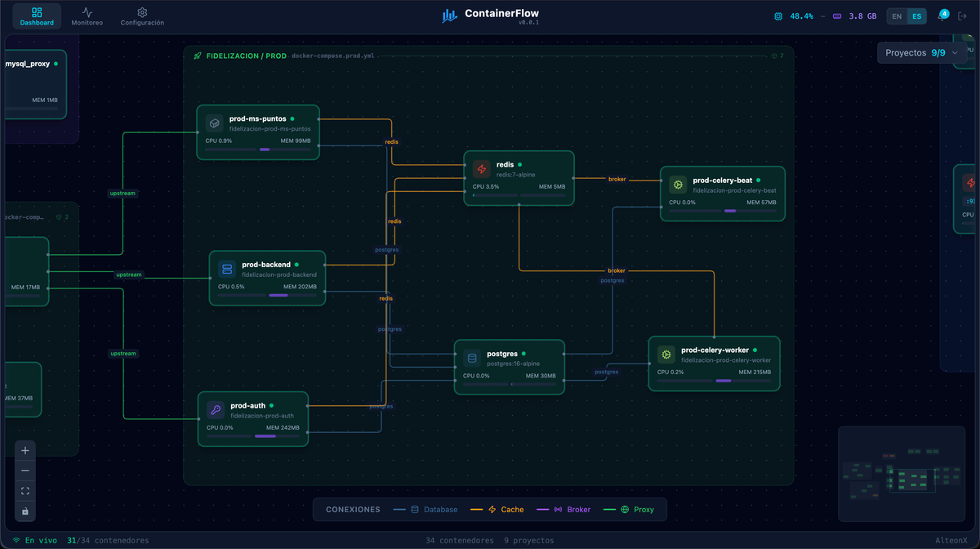The width and height of the screenshot is (980, 549).
Task: Click the Broker legend signal icon
Action: (x=559, y=510)
